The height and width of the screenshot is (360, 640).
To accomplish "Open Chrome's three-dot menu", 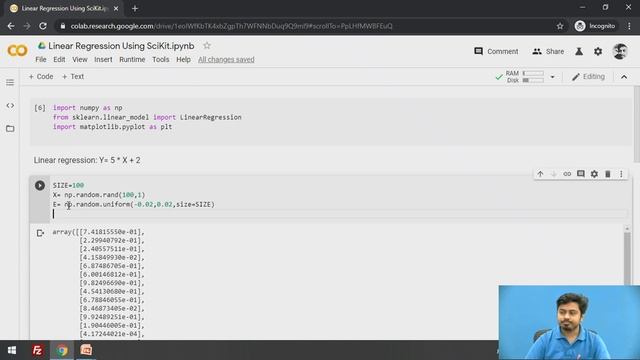I will (x=629, y=26).
